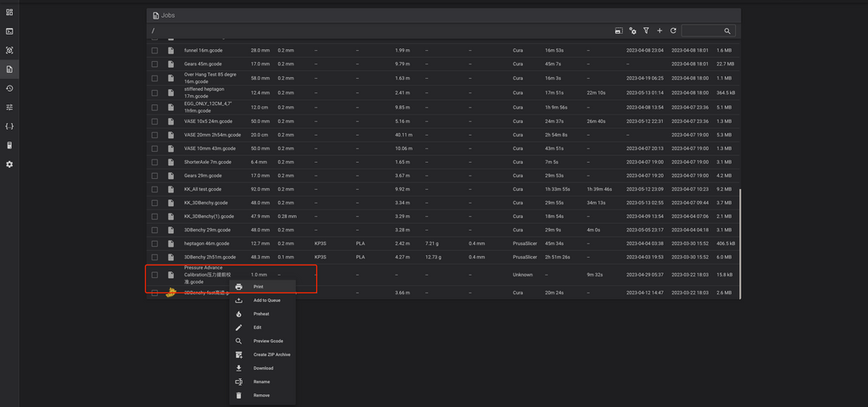The height and width of the screenshot is (407, 868).
Task: Click file icon of heptagon 46m.gcode
Action: 171,243
